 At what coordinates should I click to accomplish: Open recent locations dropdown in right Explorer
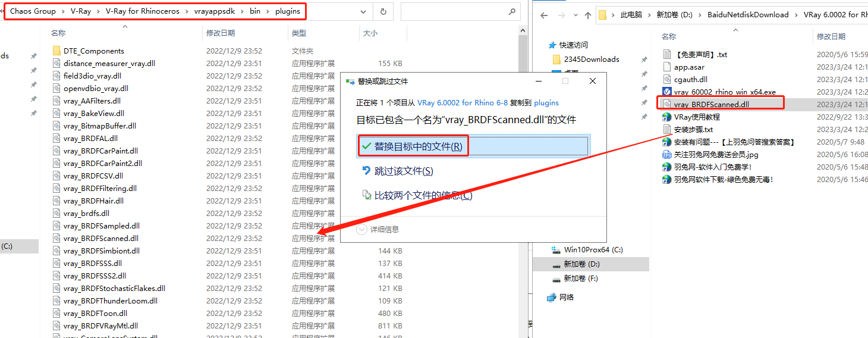click(x=574, y=15)
